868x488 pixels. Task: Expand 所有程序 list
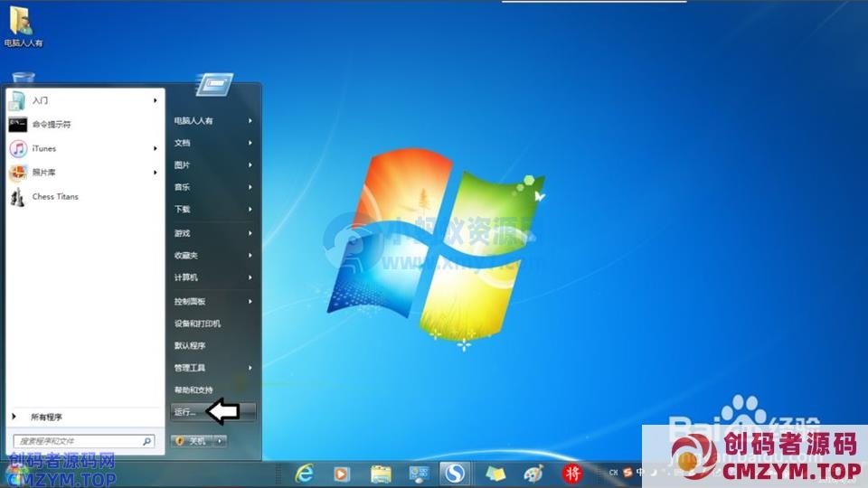(45, 417)
